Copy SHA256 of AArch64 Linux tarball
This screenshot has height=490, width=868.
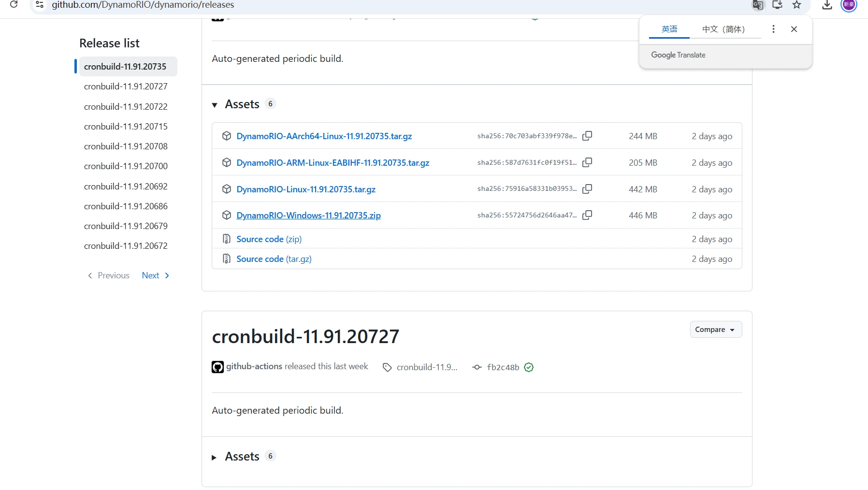[587, 136]
